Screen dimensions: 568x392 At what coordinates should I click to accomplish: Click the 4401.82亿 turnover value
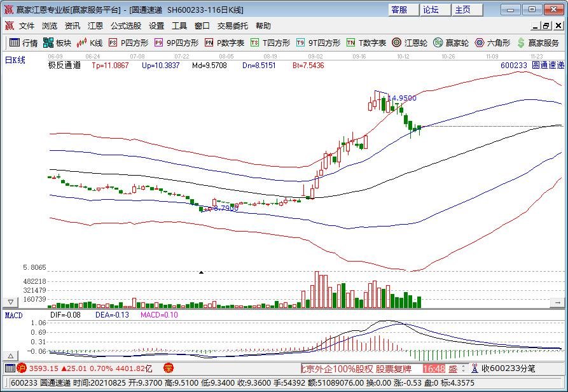134,368
